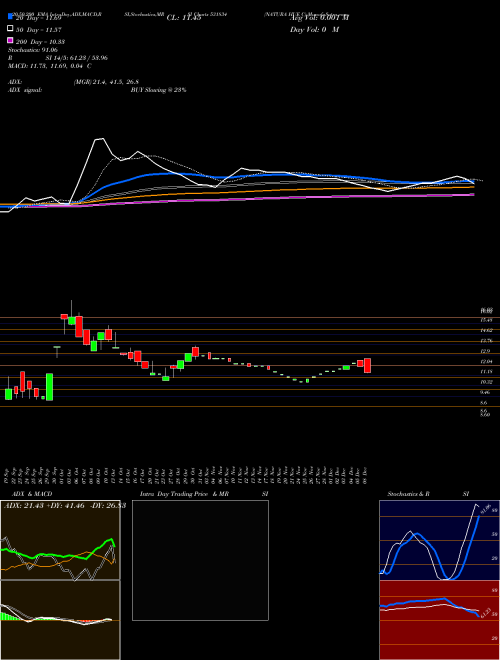Click the 'Day Vol: 0 M' label
500x660 pixels.
(315, 29)
